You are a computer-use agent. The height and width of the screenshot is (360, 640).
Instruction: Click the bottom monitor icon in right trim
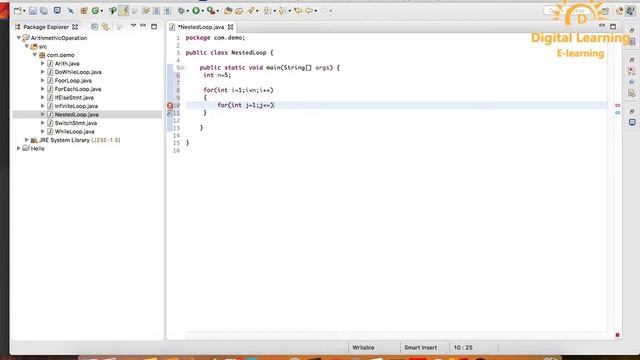tap(632, 122)
